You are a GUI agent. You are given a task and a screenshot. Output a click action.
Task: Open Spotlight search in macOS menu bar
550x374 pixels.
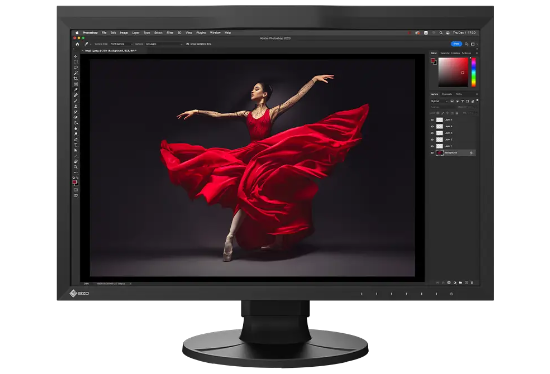pos(441,33)
